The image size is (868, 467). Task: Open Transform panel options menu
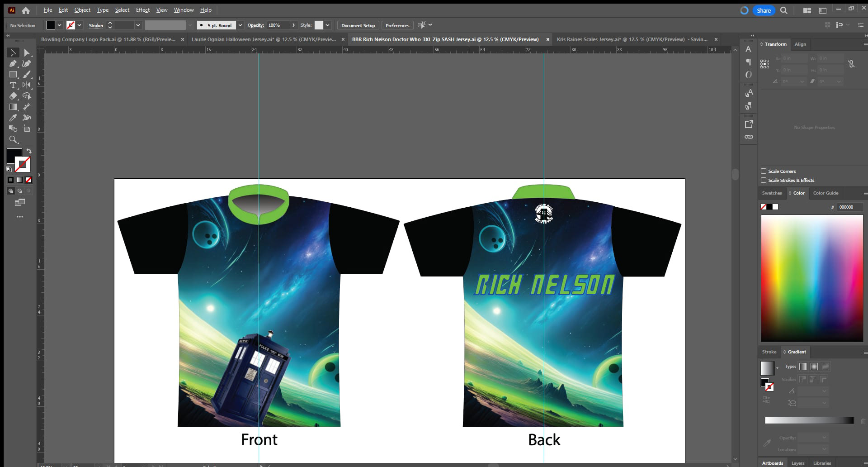point(865,44)
